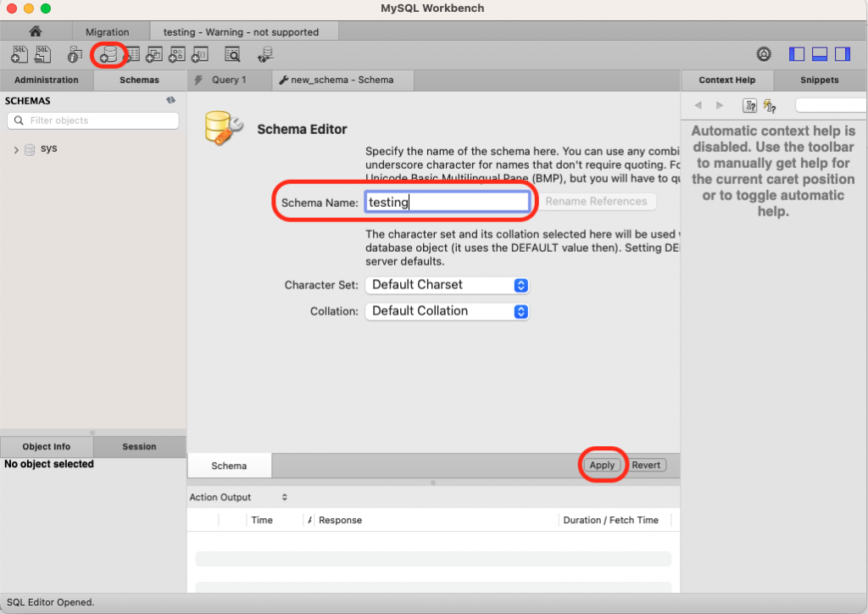Click the Schema Editor wrench icon
This screenshot has height=614, width=868.
pos(223,128)
